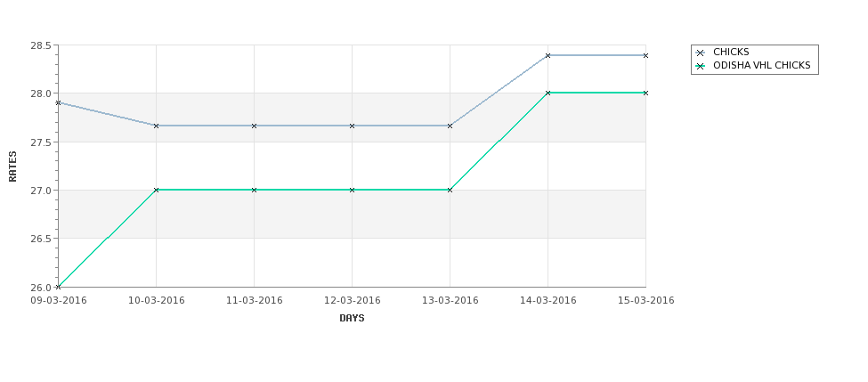Screen dimensions: 868x382
Task: Toggle the CHICKS series legend label
Action: (731, 52)
